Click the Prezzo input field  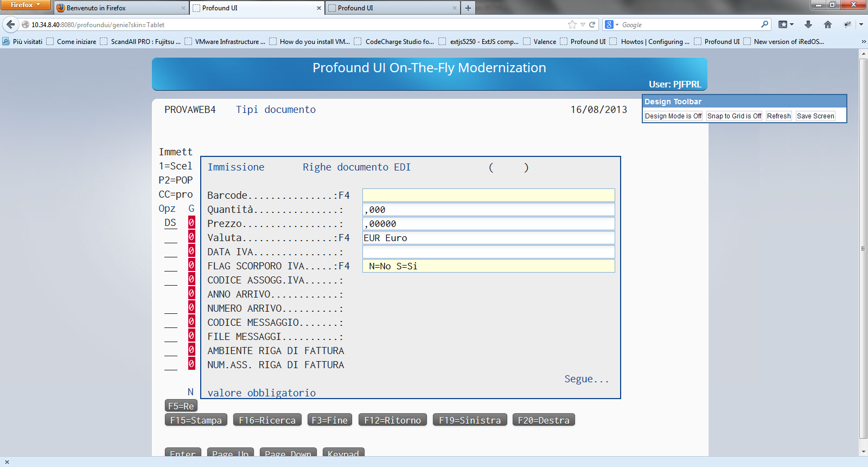tap(488, 224)
